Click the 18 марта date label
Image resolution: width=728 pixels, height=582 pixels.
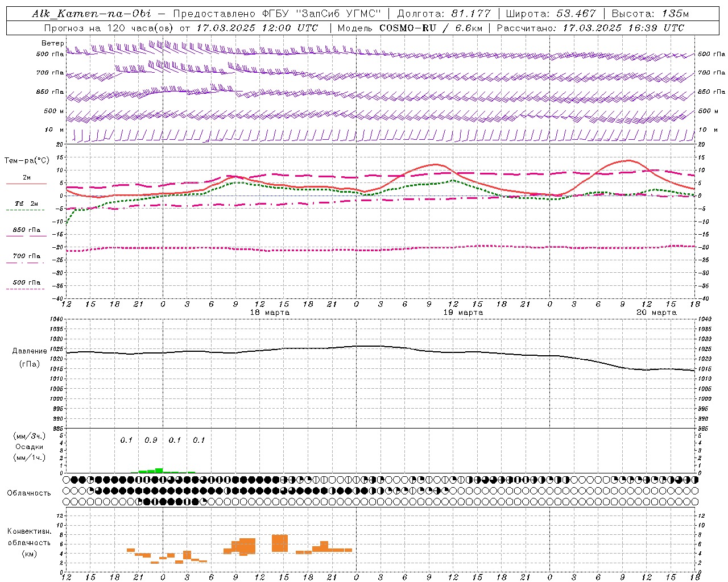270,313
